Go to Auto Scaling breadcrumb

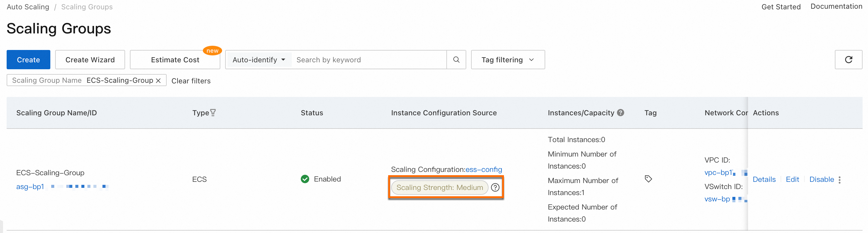[28, 7]
